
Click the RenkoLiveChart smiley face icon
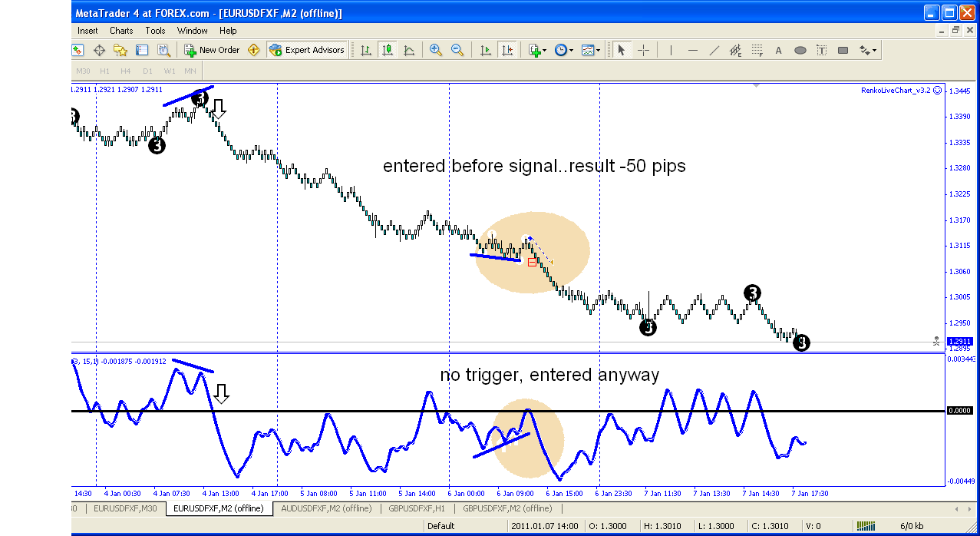coord(938,91)
